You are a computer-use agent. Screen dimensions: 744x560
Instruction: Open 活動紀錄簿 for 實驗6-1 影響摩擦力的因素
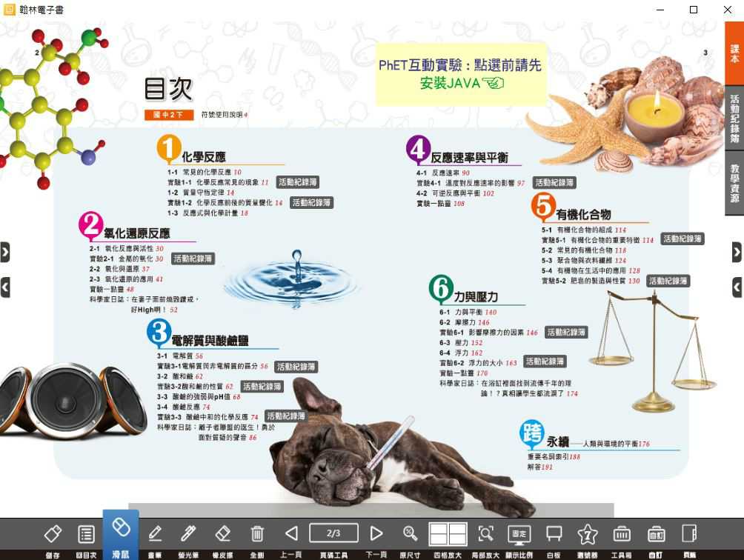pos(566,332)
